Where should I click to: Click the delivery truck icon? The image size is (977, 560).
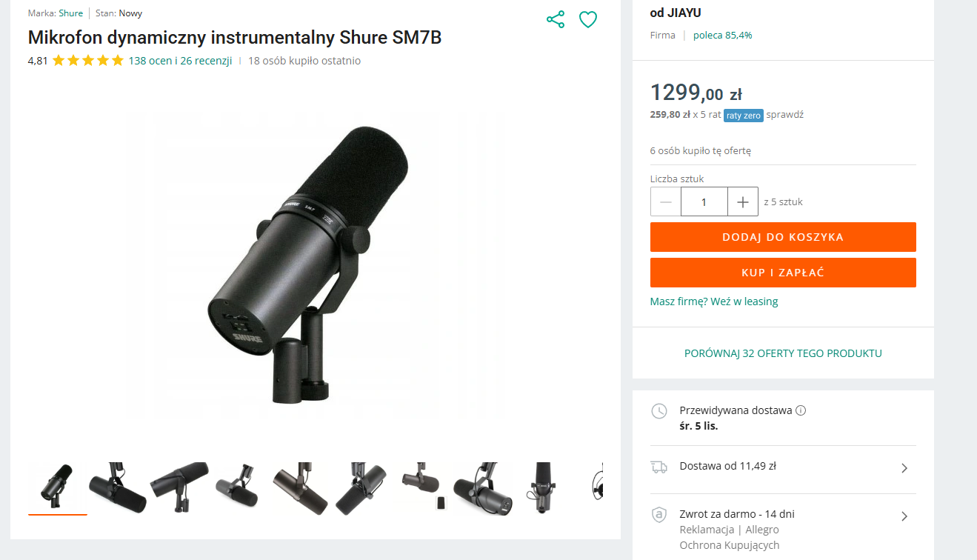[658, 467]
